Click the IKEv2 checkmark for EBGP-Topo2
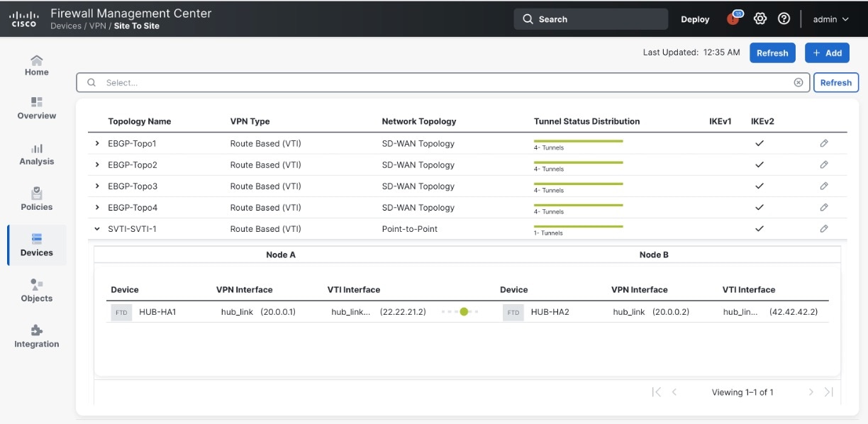 coord(759,164)
